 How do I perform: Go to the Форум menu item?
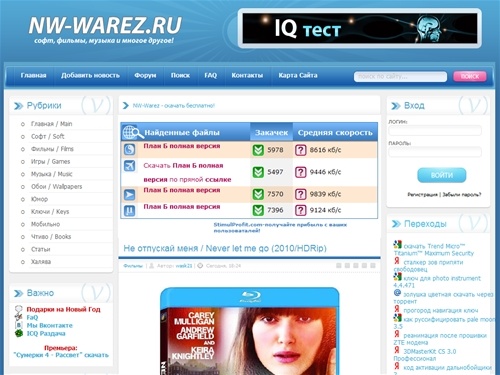[145, 75]
